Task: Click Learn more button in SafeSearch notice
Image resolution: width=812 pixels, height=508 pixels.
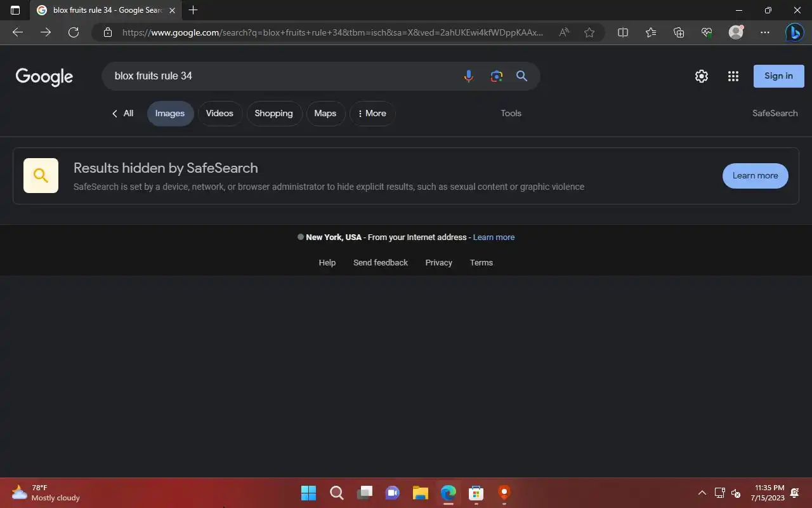Action: [x=755, y=176]
